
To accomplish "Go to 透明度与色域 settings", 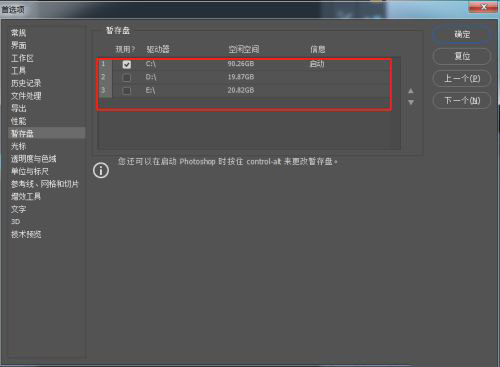I will tap(34, 159).
